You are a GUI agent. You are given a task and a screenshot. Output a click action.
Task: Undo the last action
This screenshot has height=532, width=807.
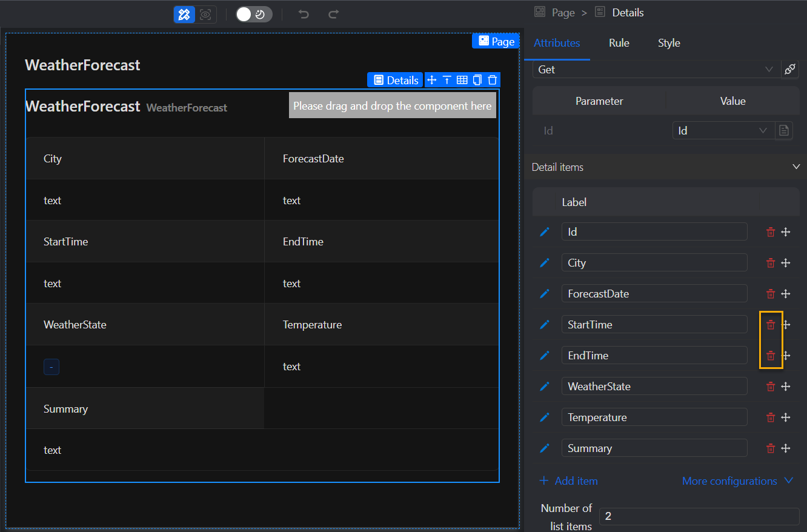pyautogui.click(x=304, y=15)
